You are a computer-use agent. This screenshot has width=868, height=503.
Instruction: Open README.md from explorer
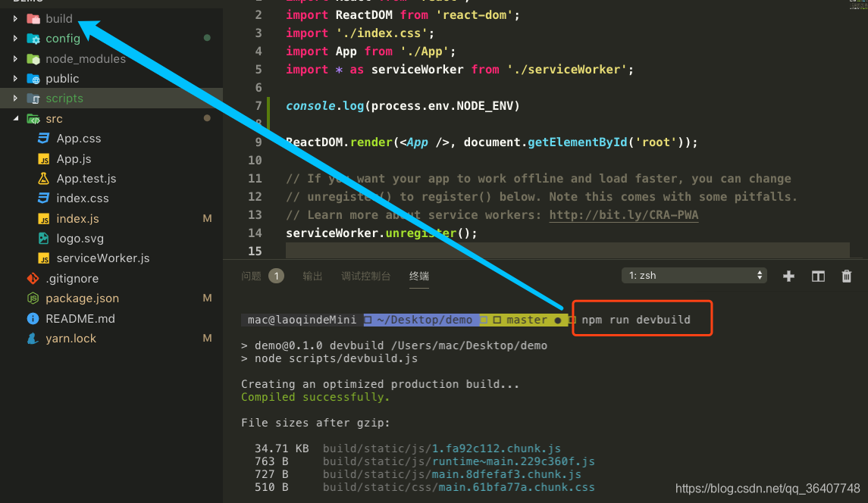click(80, 319)
